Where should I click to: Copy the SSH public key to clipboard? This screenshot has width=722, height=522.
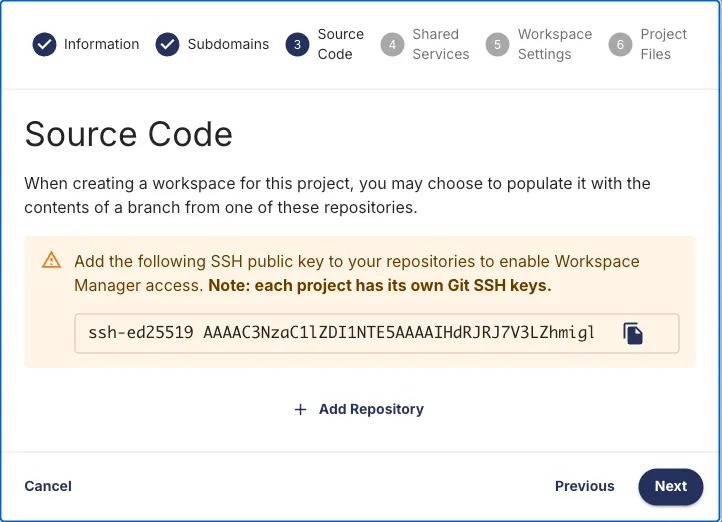coord(633,333)
